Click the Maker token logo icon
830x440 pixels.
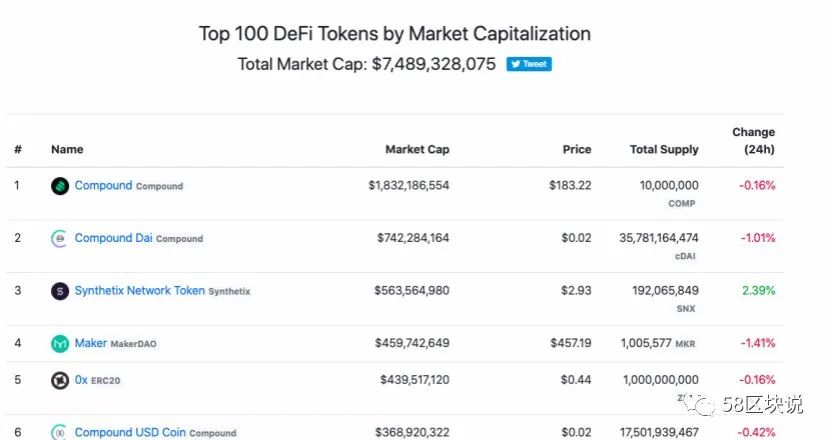click(x=60, y=344)
